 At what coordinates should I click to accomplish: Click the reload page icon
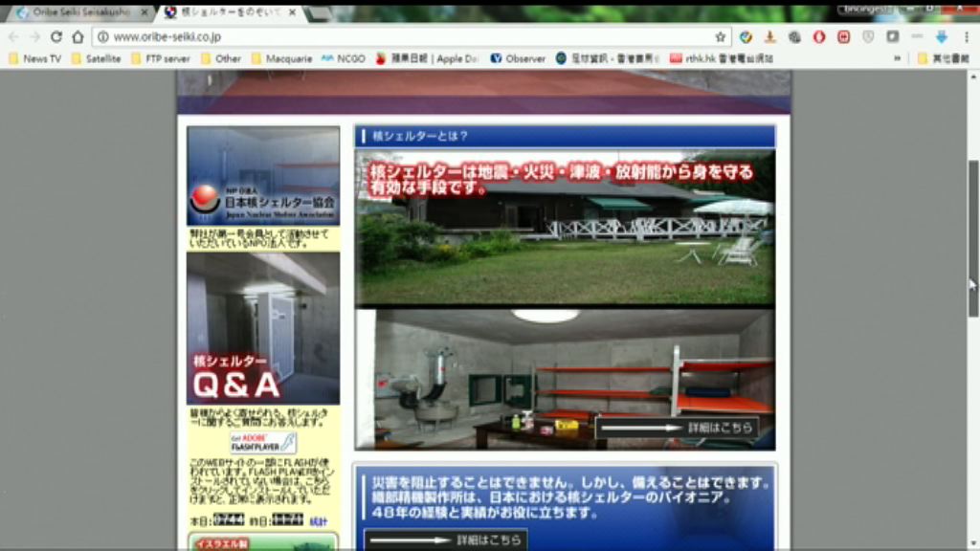tap(56, 36)
